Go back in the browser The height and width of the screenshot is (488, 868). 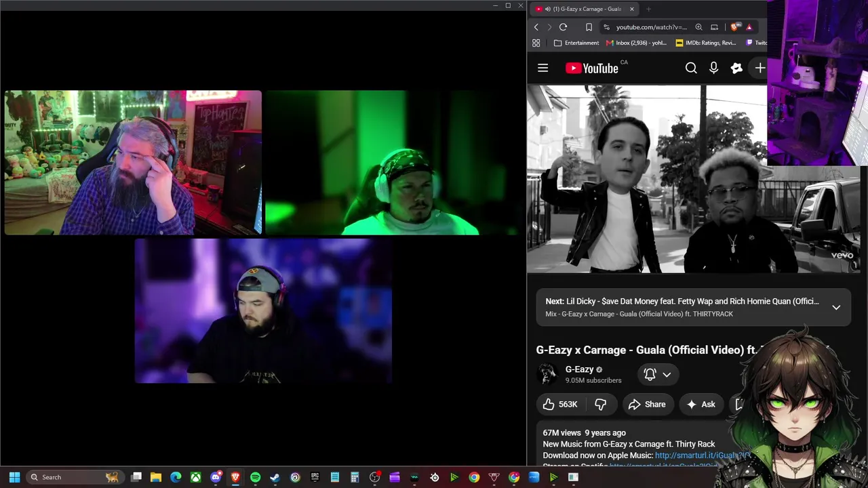[x=536, y=27]
